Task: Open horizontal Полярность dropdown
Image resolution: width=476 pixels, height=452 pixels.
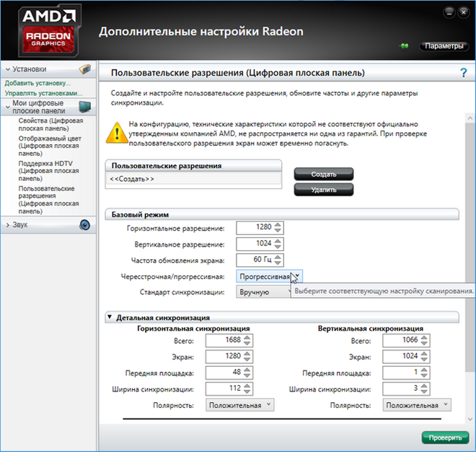Action: 239,405
